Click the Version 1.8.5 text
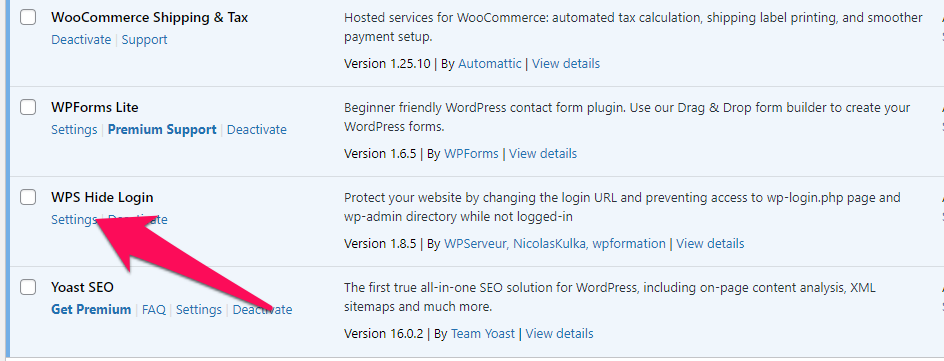 380,244
